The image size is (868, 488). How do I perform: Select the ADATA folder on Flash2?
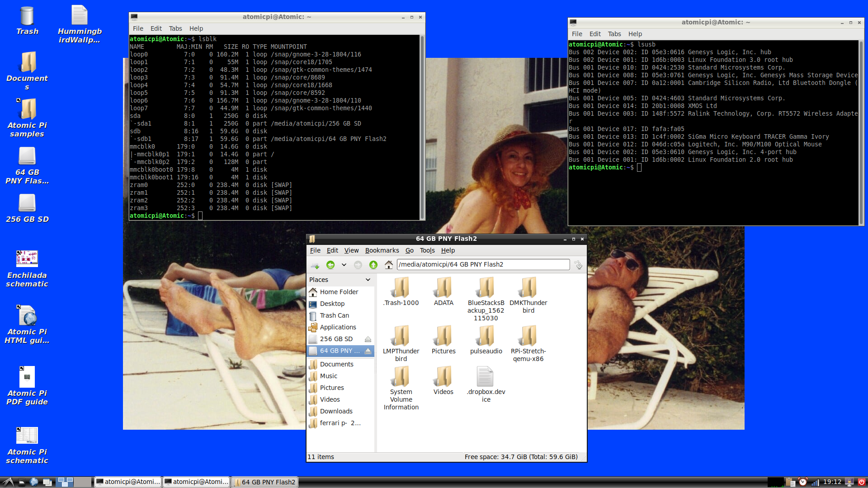point(443,291)
